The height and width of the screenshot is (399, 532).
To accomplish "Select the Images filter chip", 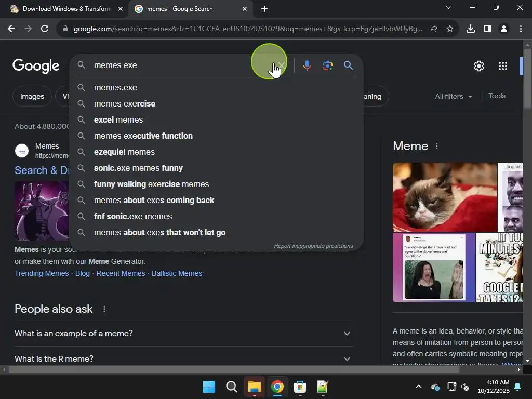I will pos(32,96).
